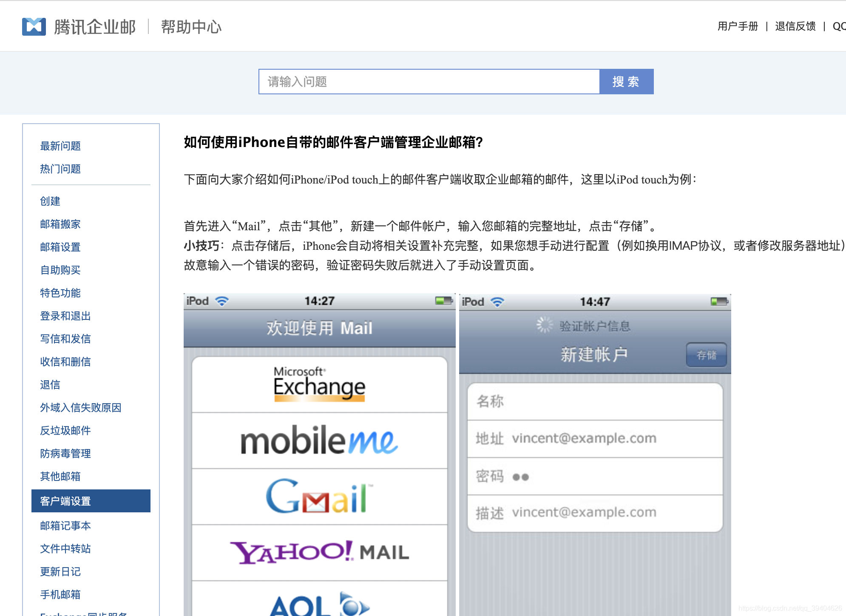Click the Yahoo! Mail logo in screenshot

[319, 552]
